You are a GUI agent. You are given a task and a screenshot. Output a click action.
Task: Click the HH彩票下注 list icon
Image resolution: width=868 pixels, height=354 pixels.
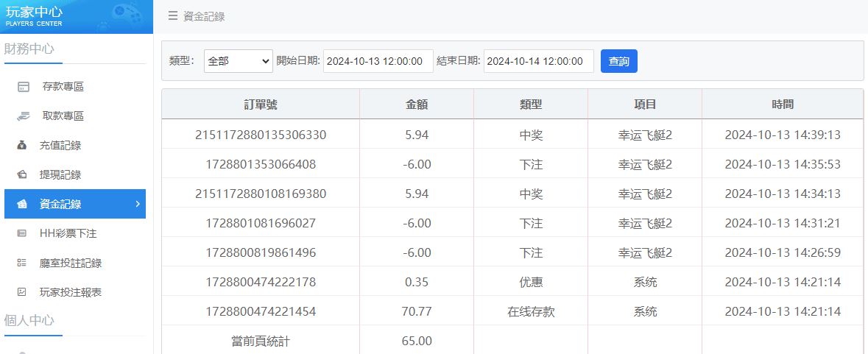[23, 234]
